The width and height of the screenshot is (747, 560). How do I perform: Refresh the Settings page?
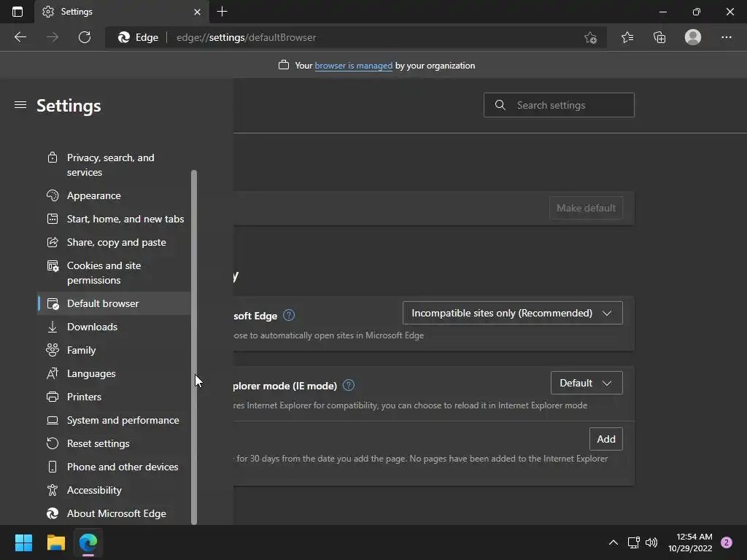85,37
